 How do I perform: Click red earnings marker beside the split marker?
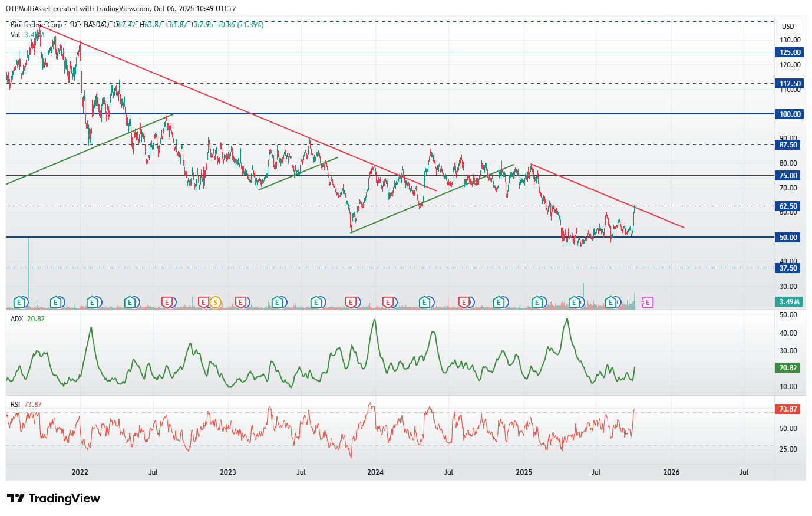[x=204, y=303]
